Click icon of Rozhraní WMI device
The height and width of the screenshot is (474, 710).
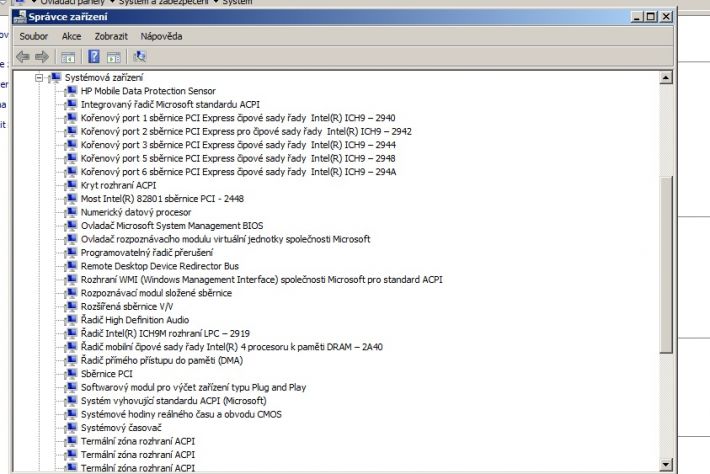[x=71, y=279]
